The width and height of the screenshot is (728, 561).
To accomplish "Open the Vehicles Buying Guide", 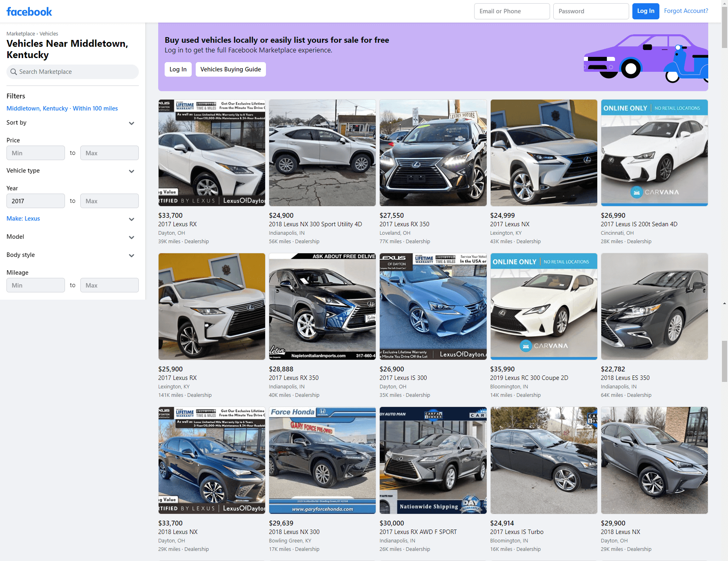I will coord(230,69).
